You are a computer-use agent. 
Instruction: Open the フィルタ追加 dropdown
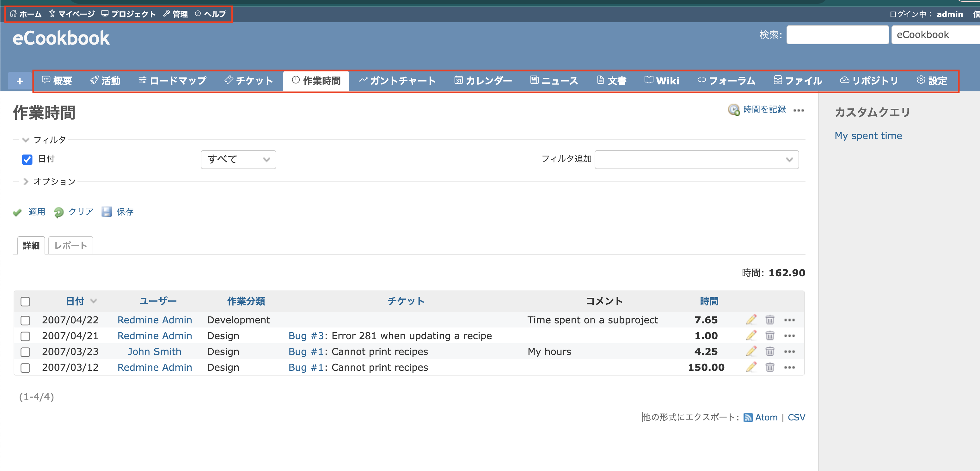pos(696,159)
